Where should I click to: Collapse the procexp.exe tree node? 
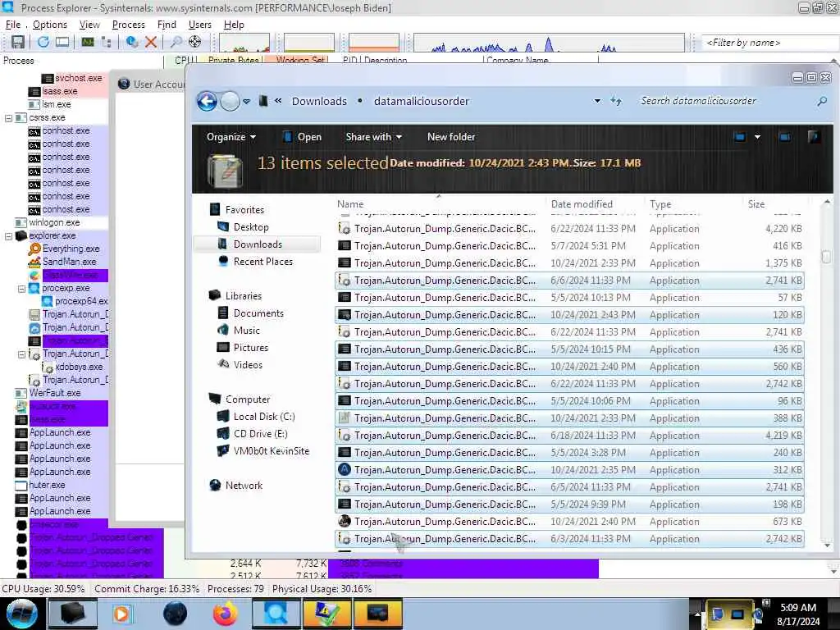click(x=21, y=288)
